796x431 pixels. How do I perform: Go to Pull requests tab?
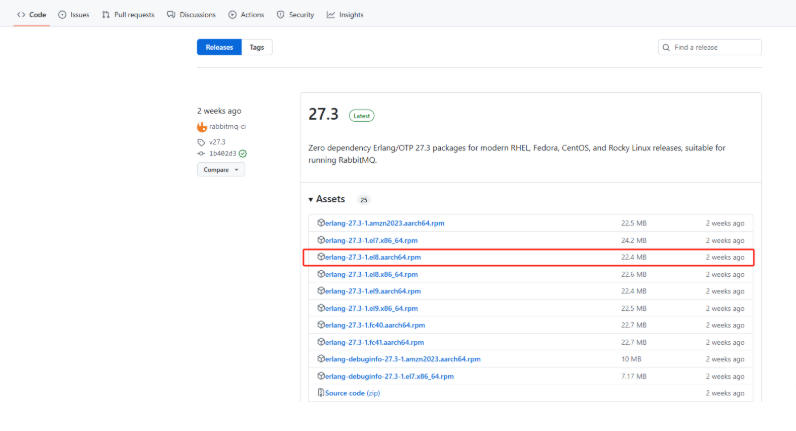(x=128, y=15)
